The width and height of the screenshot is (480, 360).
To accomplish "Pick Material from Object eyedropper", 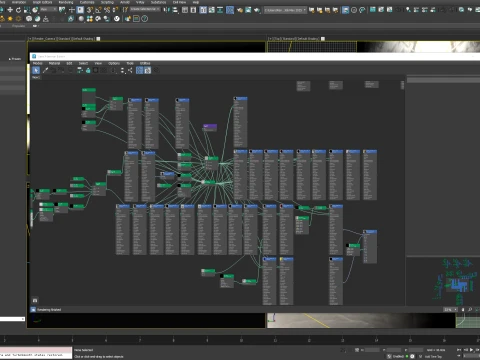I will (45, 70).
